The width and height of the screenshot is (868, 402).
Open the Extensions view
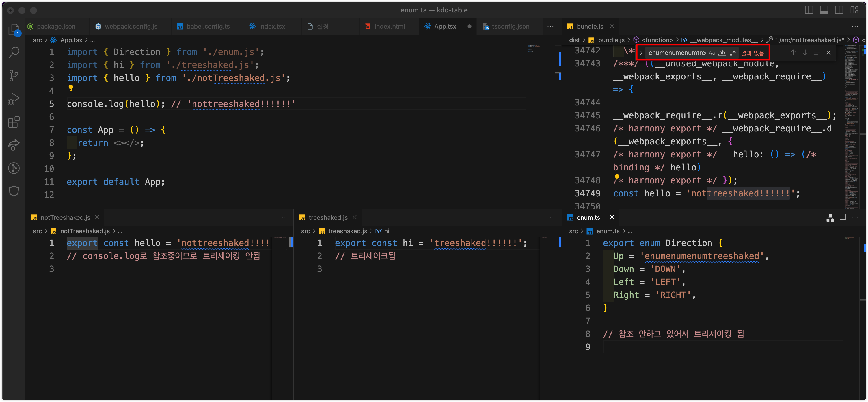(14, 122)
